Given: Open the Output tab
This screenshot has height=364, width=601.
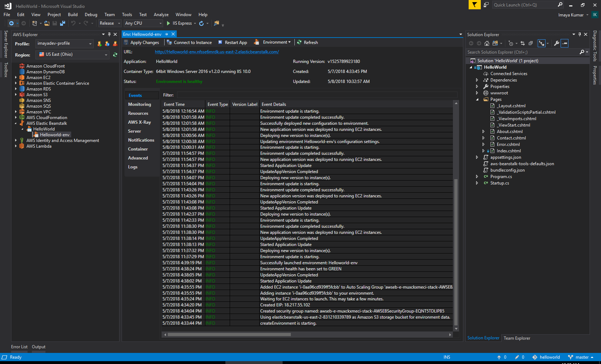Looking at the screenshot, I should pyautogui.click(x=39, y=347).
